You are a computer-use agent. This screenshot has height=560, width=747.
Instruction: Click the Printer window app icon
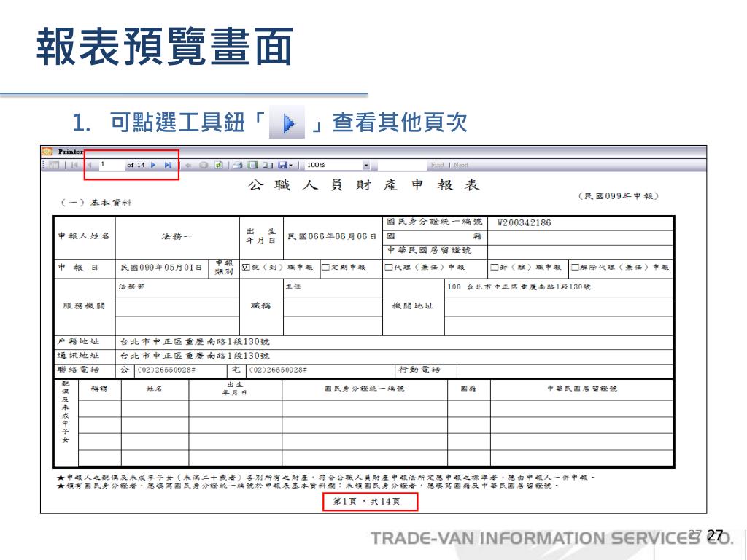(47, 152)
